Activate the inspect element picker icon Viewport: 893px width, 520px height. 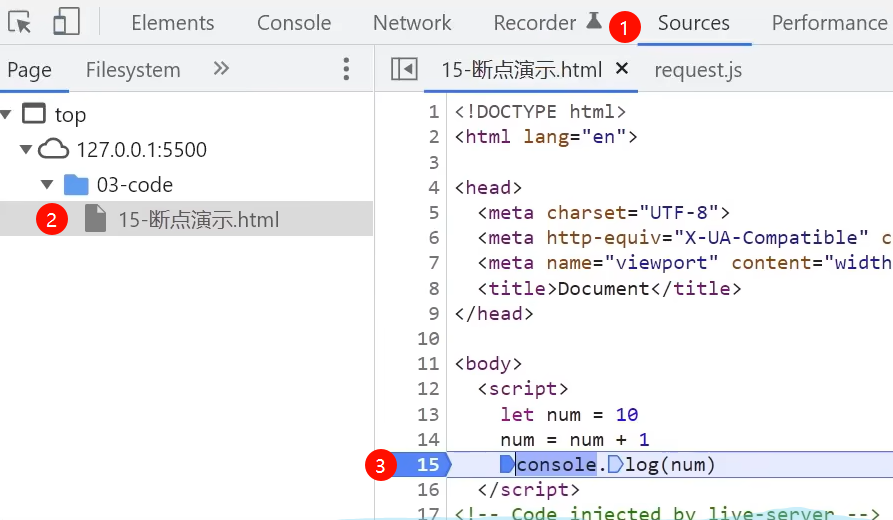tap(20, 23)
